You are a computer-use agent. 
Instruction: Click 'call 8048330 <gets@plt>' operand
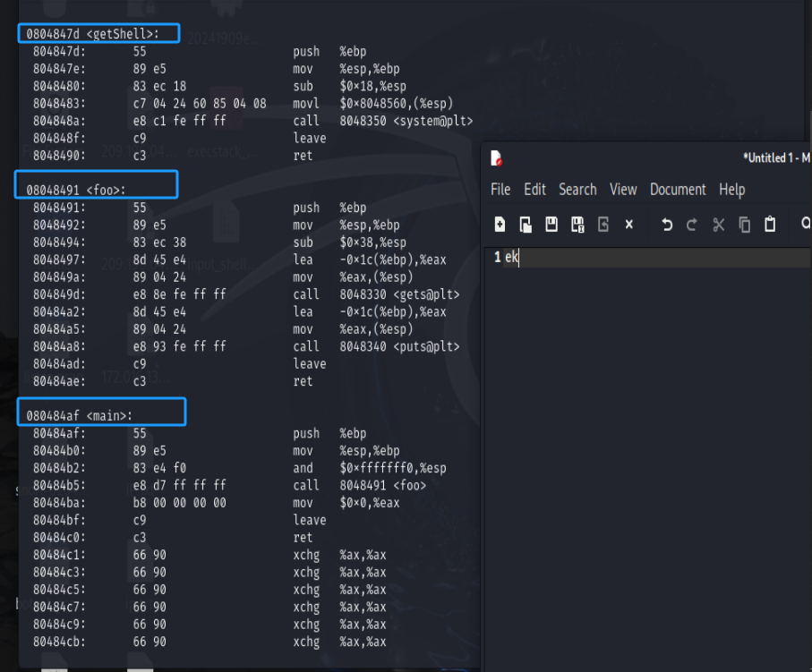coord(399,294)
